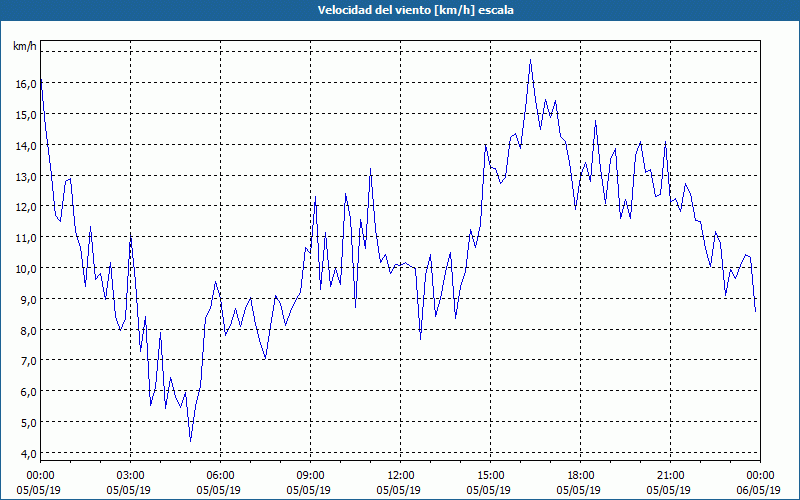Screen dimensions: 800x500
Task: Select the 7,0 y-axis label
Action: (x=29, y=361)
